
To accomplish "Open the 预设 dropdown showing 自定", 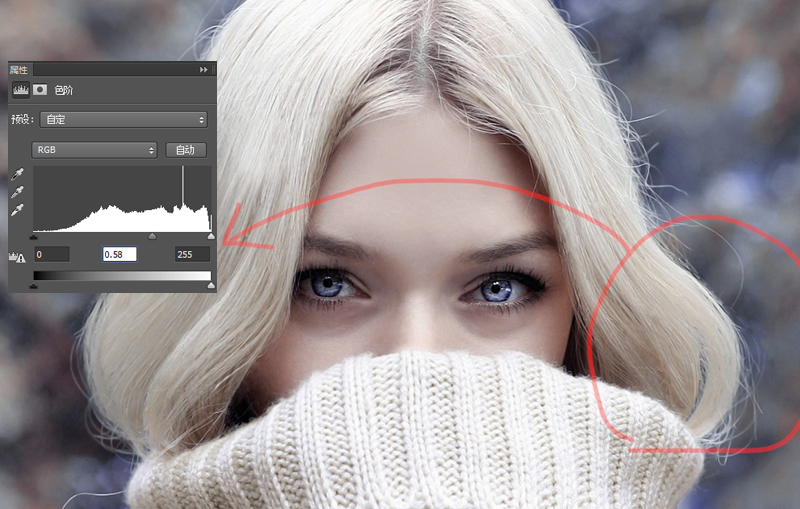I will point(124,119).
